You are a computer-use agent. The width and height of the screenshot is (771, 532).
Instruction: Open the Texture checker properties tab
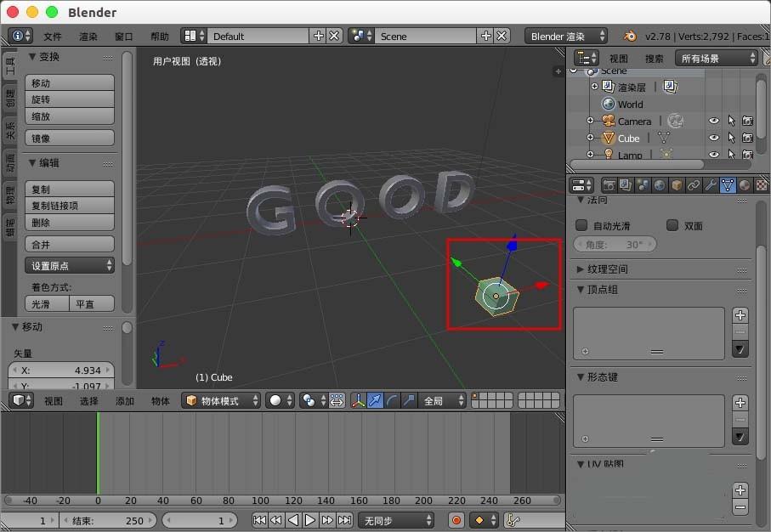(761, 184)
